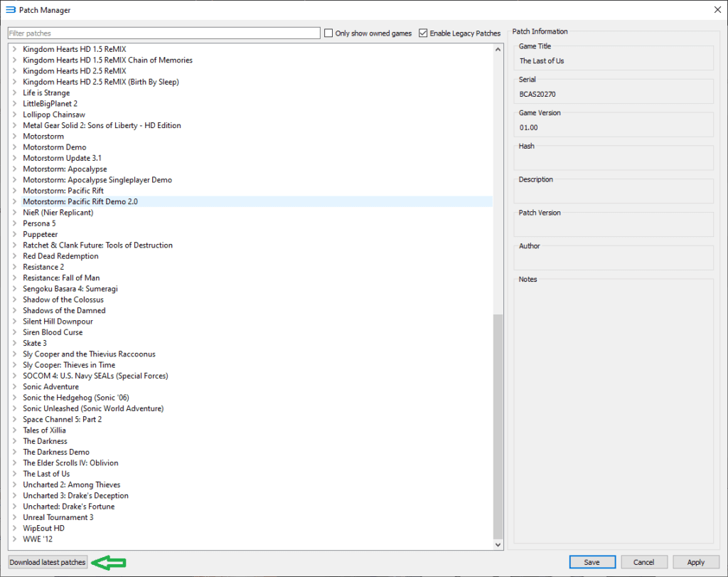Click the patch list scrollbar thumb
Viewport: 728px width, 577px height.
click(x=498, y=426)
